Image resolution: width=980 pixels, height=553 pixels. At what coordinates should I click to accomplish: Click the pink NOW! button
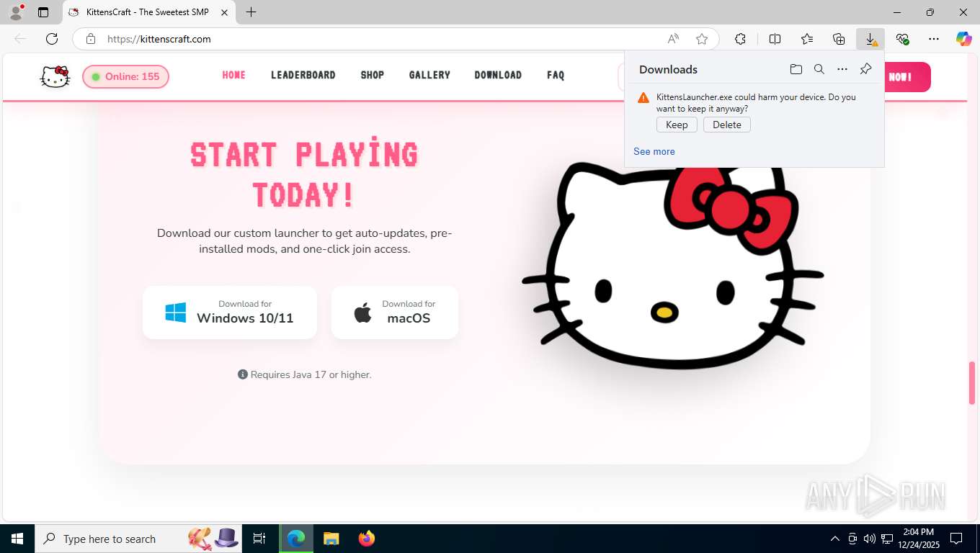[906, 77]
